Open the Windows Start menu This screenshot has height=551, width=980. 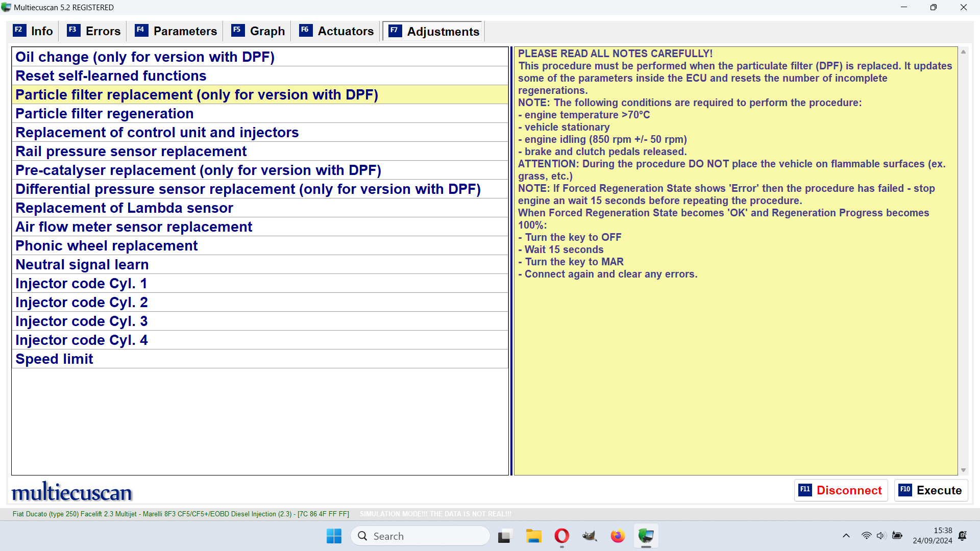pyautogui.click(x=334, y=536)
